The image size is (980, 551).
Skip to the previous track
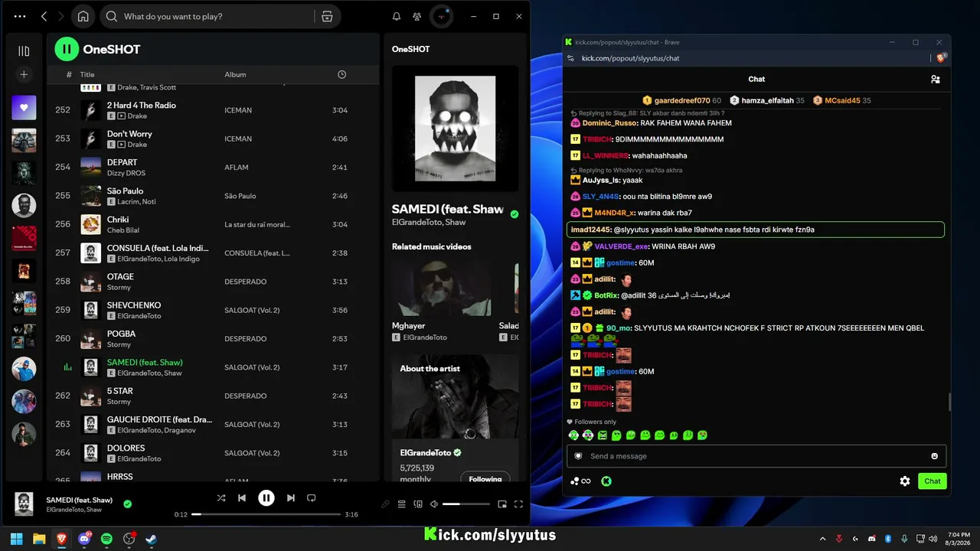click(242, 498)
